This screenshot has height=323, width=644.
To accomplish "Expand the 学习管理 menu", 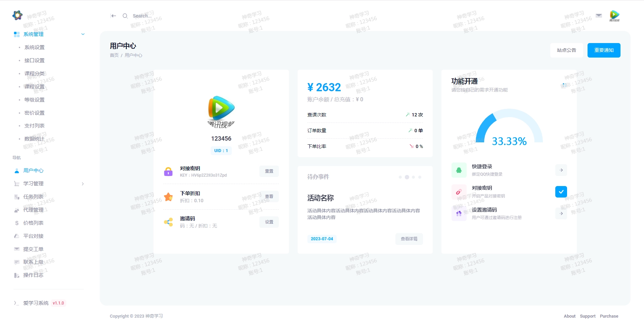I will pos(83,183).
